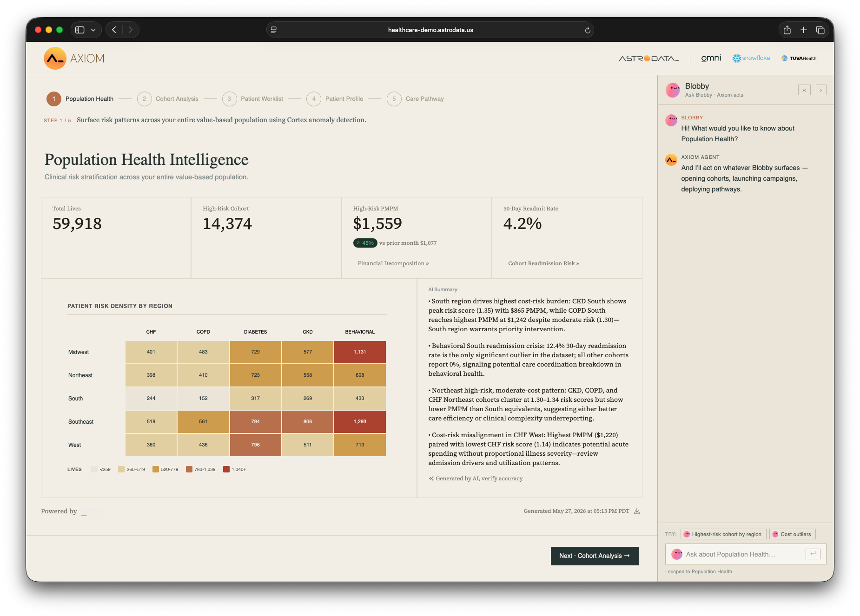Click Blobby panel right chevron button
Viewport: 860px width, 616px height.
coord(821,90)
